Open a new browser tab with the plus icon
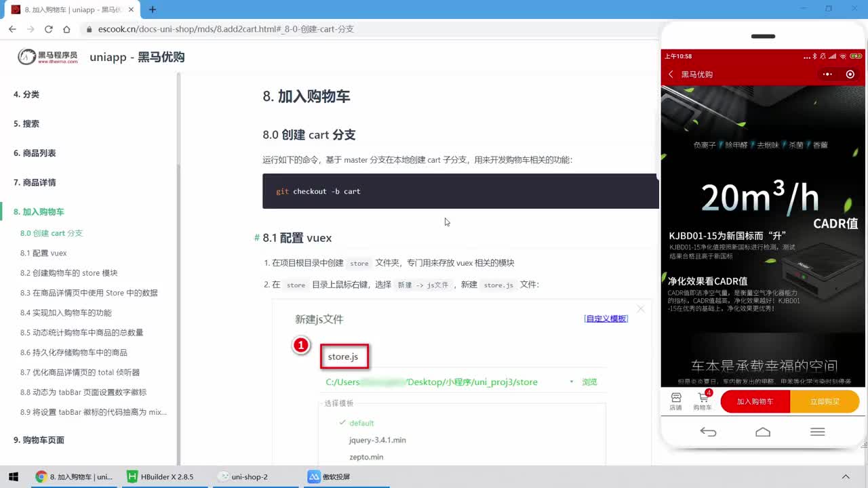The image size is (868, 488). pyautogui.click(x=153, y=9)
